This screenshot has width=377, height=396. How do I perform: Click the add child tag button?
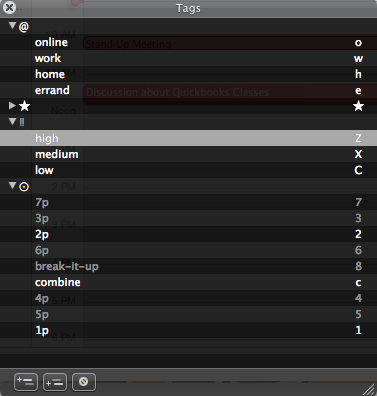click(55, 382)
